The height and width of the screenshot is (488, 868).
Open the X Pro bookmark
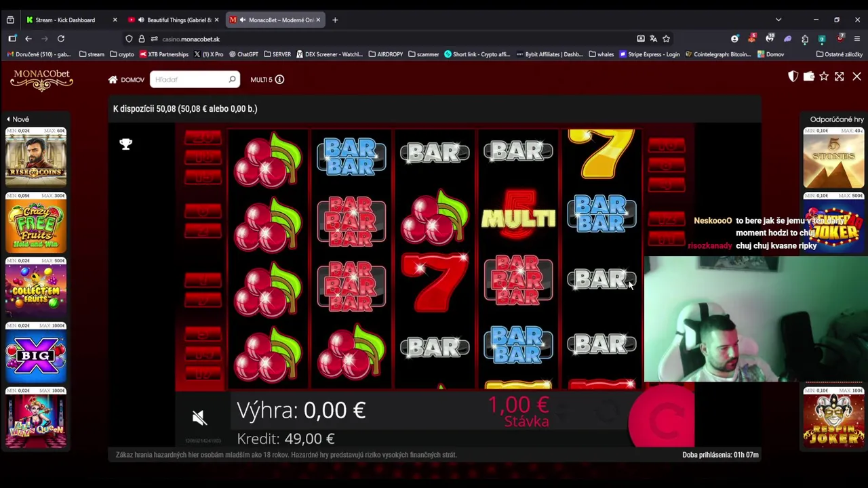tap(209, 54)
